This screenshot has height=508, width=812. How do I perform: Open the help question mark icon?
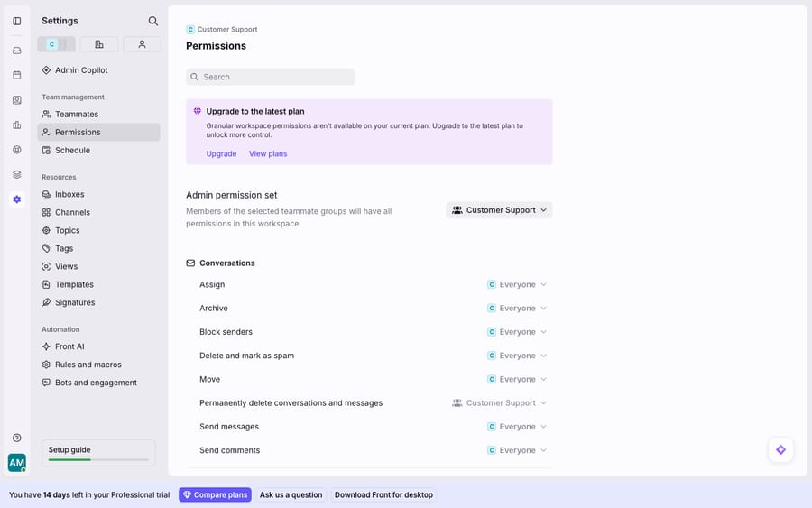click(x=16, y=438)
